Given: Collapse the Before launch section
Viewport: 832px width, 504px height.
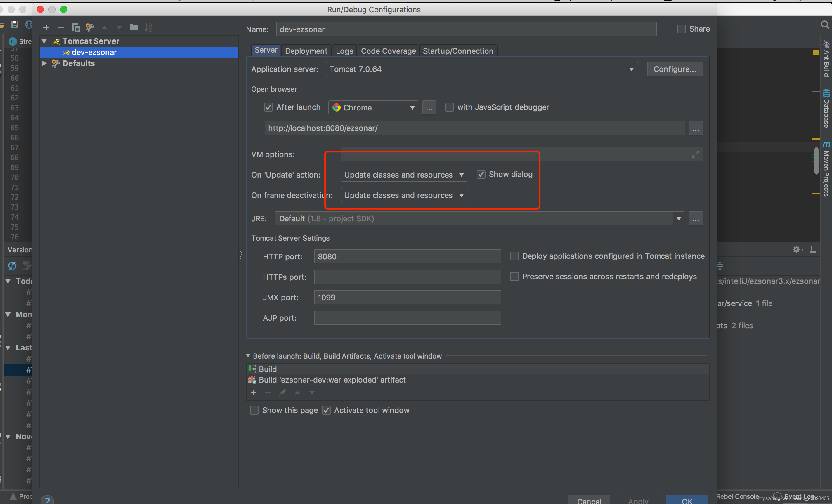Looking at the screenshot, I should (248, 356).
